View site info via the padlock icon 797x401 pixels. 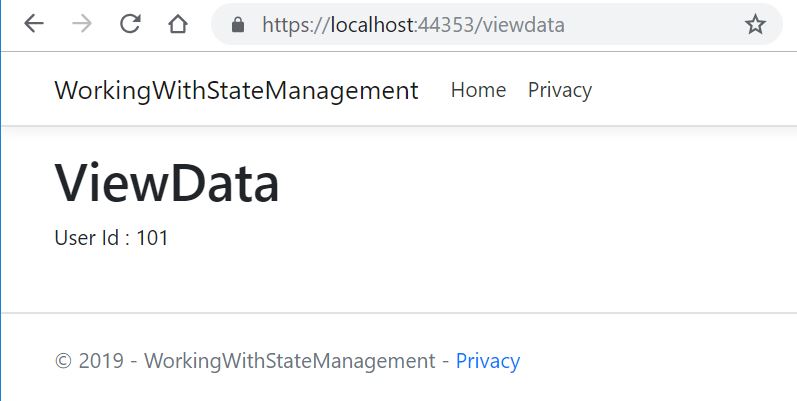[x=238, y=25]
